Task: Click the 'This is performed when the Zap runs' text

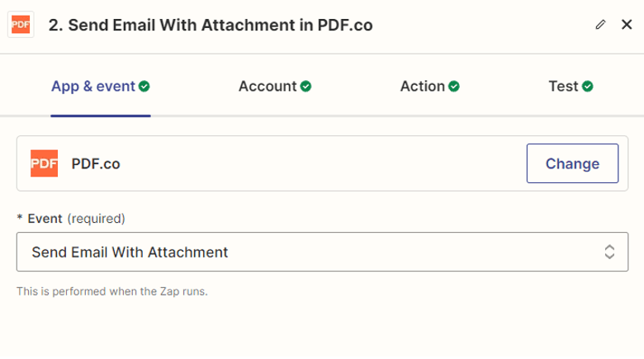Action: tap(112, 291)
